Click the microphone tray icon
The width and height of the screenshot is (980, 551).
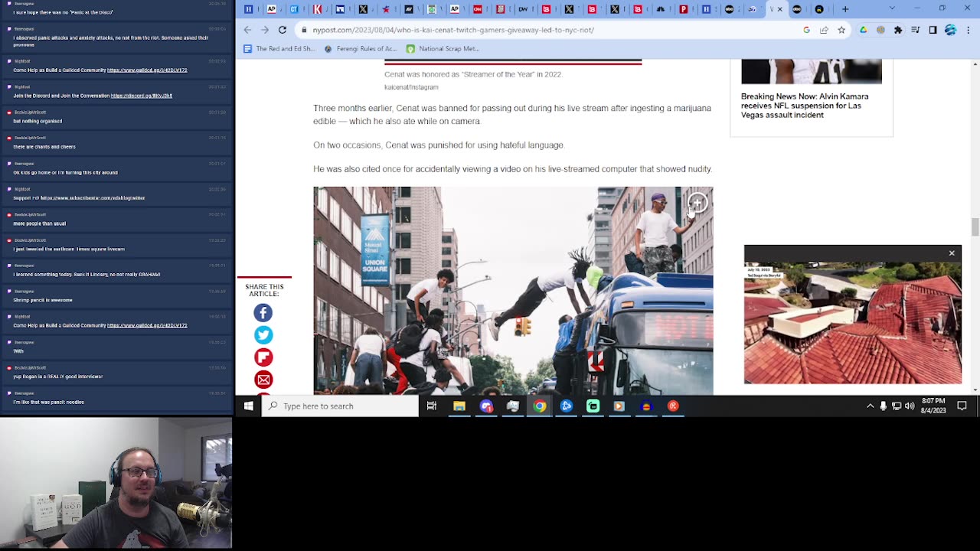(x=883, y=406)
